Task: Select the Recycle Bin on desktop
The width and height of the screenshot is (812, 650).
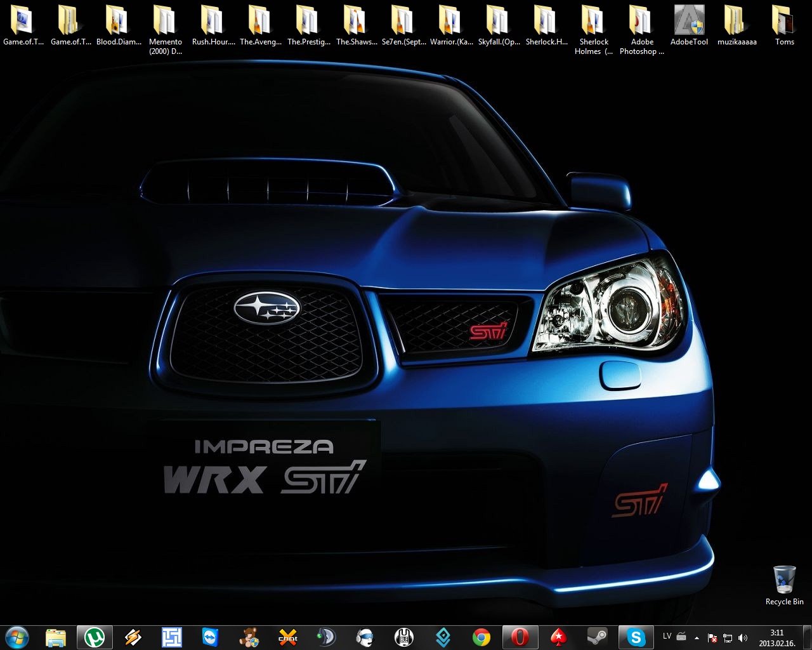Action: coord(785,585)
